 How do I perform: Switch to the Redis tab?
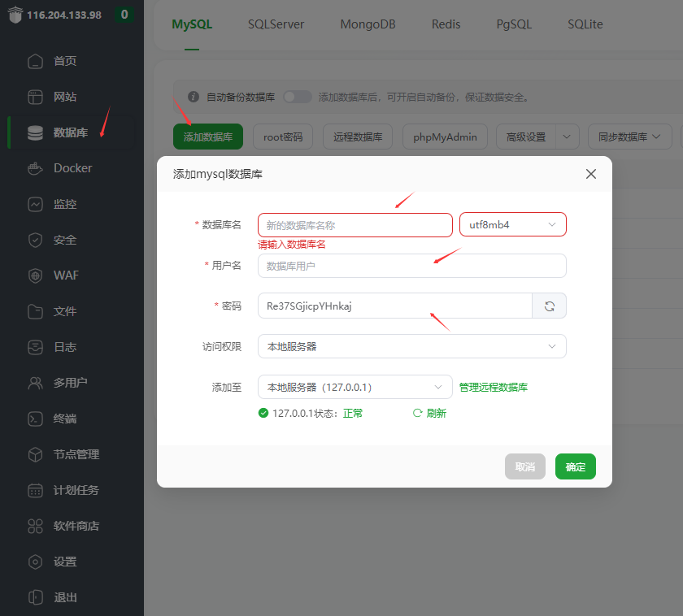pyautogui.click(x=446, y=24)
